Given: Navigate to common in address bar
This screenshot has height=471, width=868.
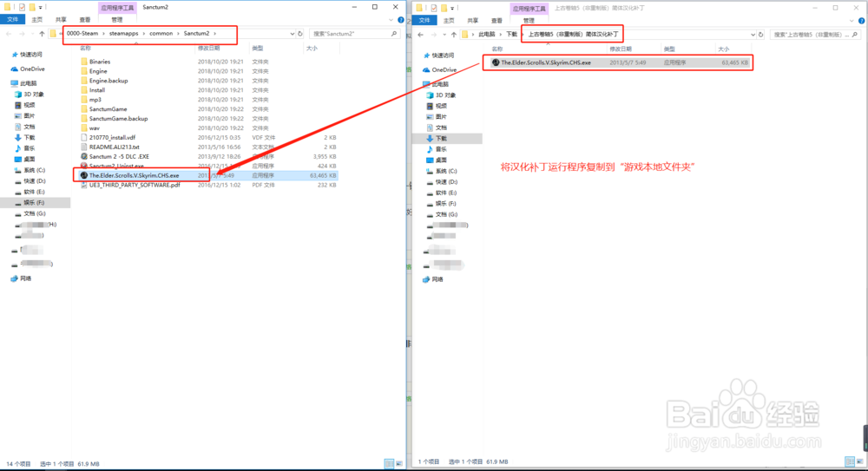Looking at the screenshot, I should [161, 34].
